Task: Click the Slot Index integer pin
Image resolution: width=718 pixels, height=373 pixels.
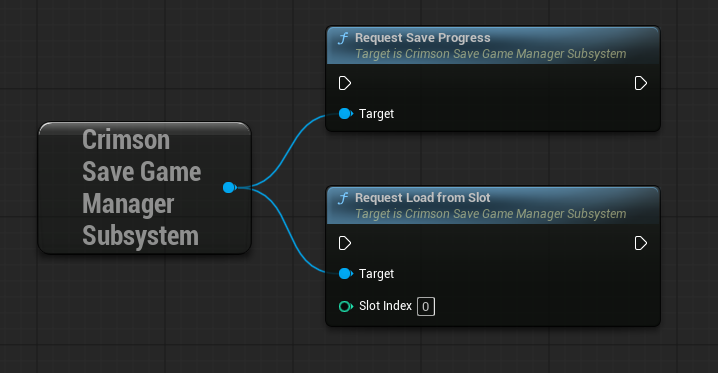Action: click(345, 306)
